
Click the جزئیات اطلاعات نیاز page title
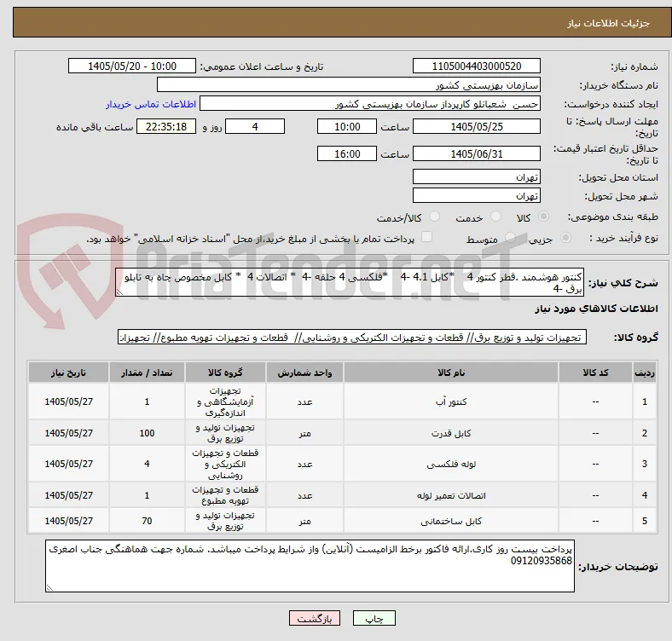point(608,23)
